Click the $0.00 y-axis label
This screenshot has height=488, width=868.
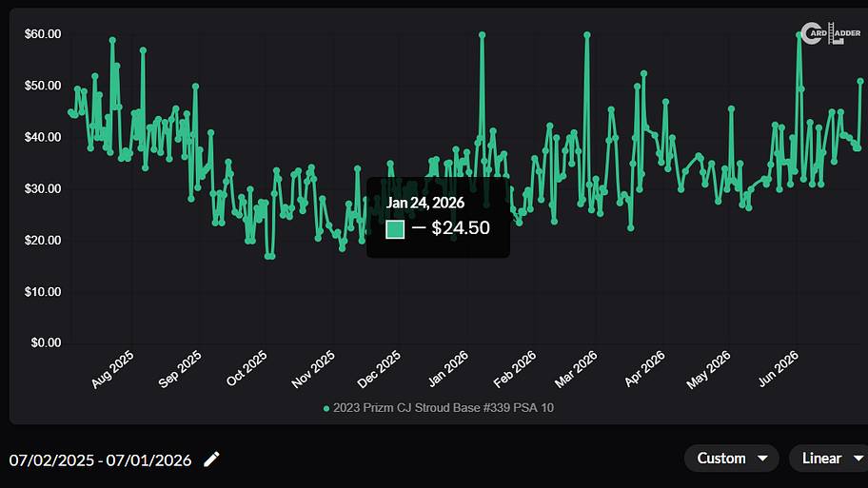coord(46,343)
